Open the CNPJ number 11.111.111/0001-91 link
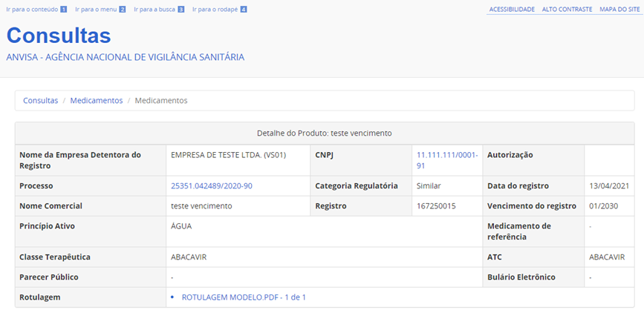This screenshot has height=313, width=644. coord(446,160)
